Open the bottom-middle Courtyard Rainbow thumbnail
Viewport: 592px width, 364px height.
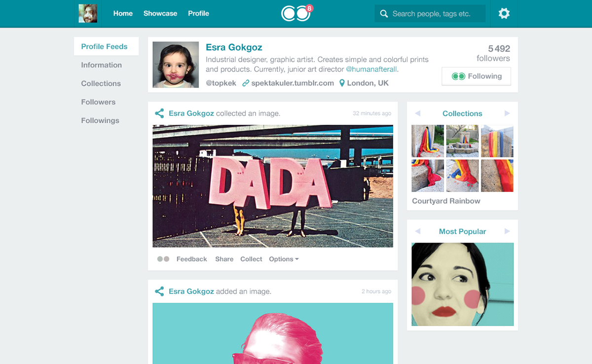coord(462,176)
